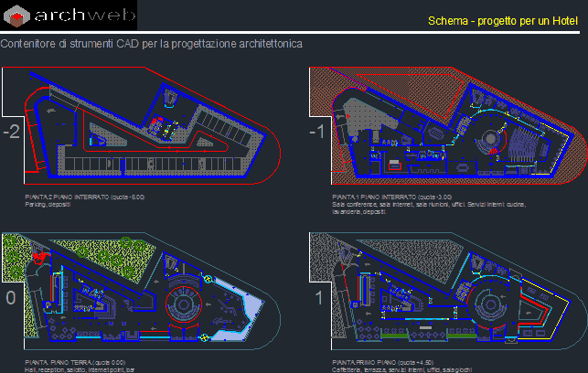Click the '1' level number label
Image resolution: width=588 pixels, height=373 pixels.
pyautogui.click(x=317, y=297)
